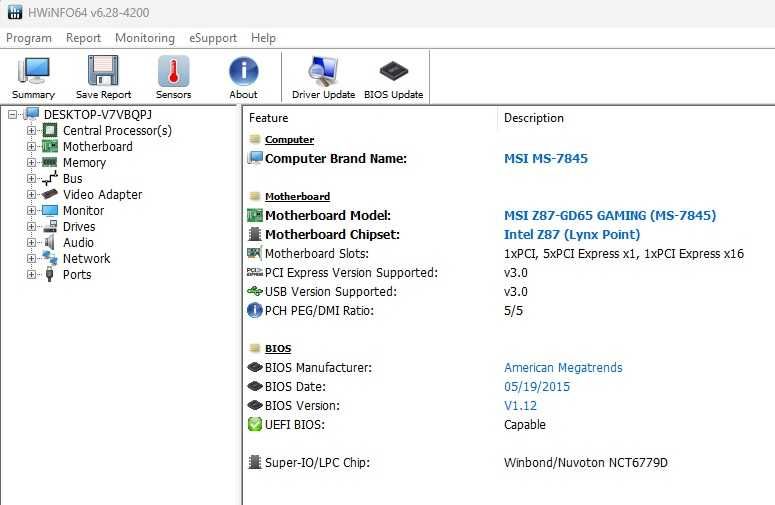
Task: Click the Feature column header
Action: pos(268,118)
